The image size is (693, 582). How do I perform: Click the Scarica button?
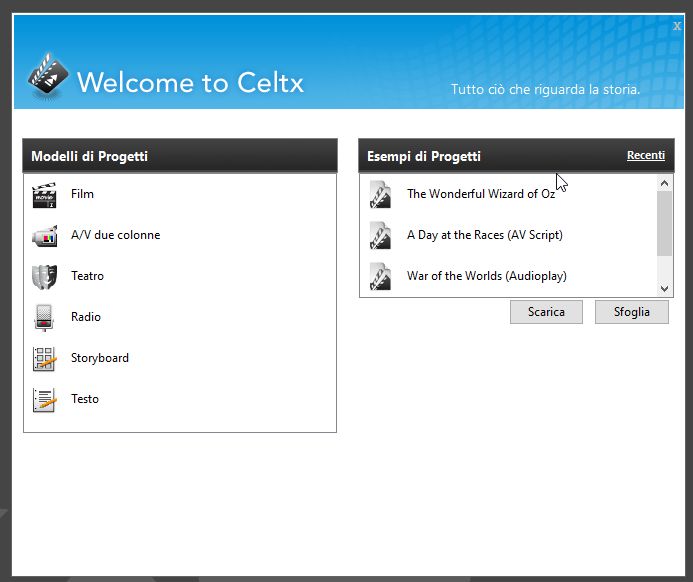(546, 312)
